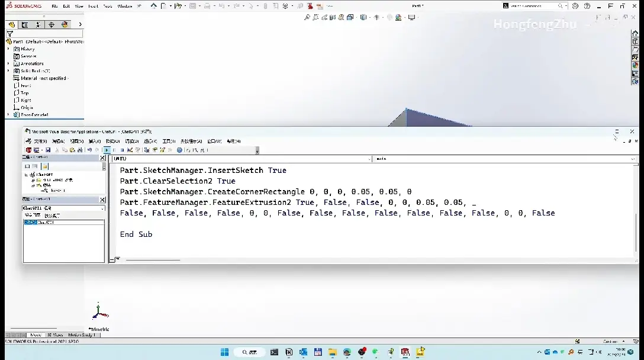This screenshot has width=644, height=360.
Task: Open Appearances tab in task pane
Action: [635, 65]
